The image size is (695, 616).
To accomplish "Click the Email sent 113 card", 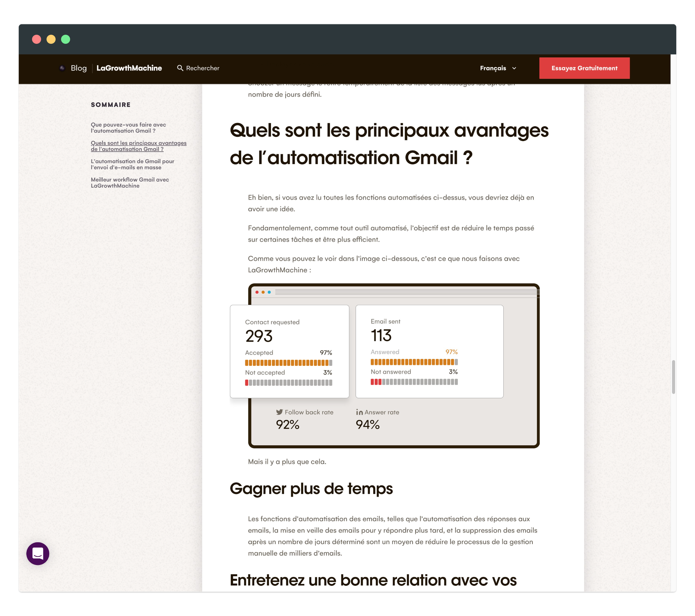I will pos(430,351).
